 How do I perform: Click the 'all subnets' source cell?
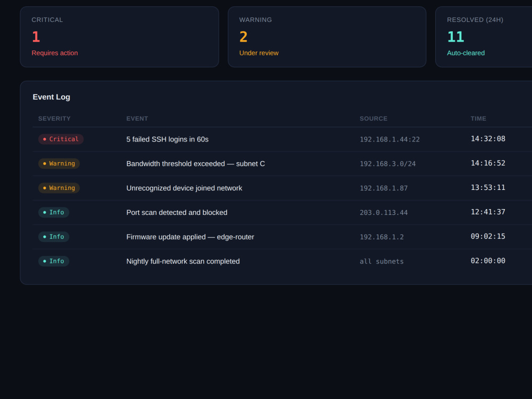[381, 262]
